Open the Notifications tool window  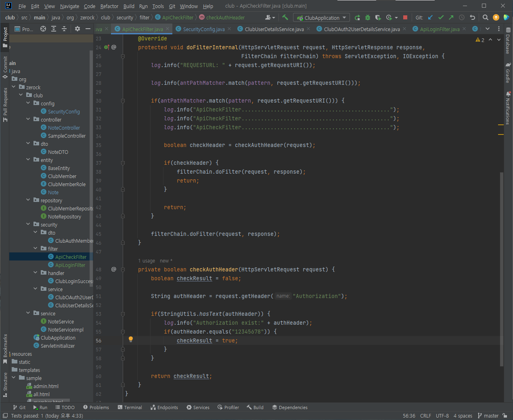(x=508, y=108)
